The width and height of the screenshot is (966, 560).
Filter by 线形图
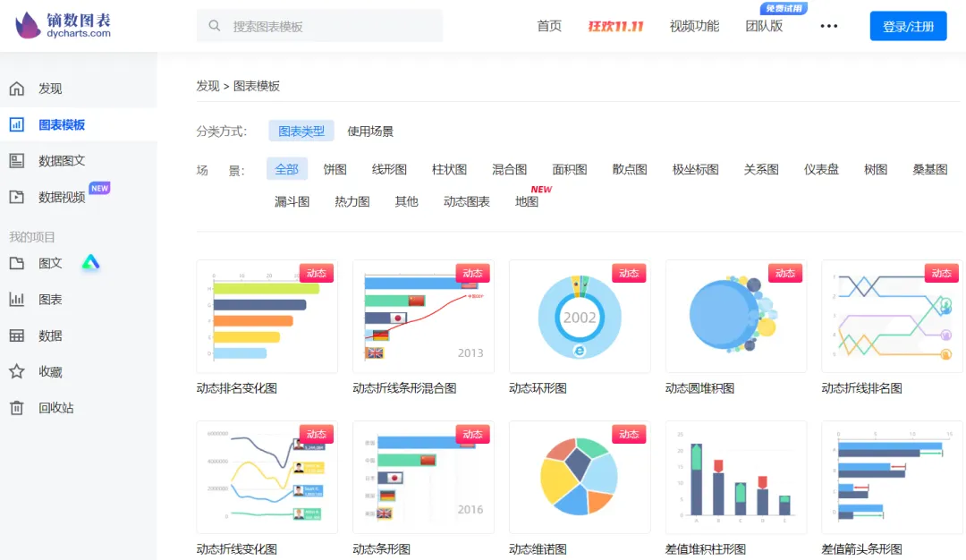tap(389, 169)
